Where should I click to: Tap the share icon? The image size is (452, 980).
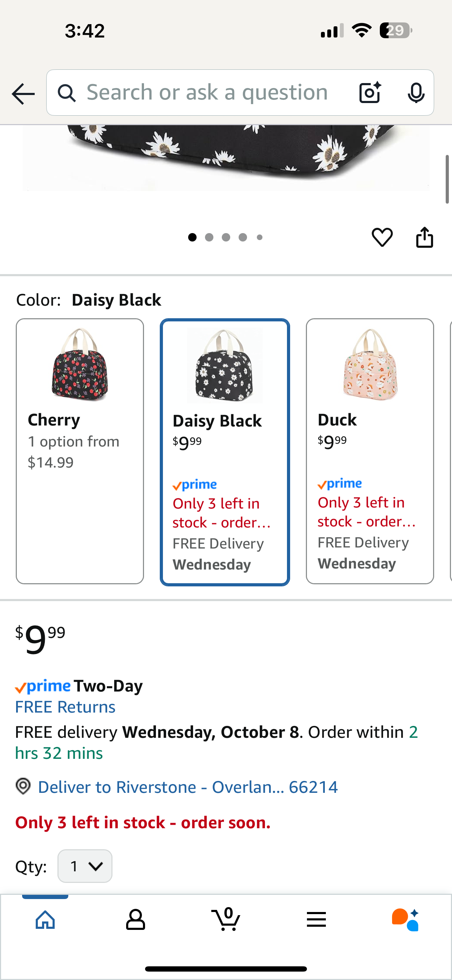(424, 237)
